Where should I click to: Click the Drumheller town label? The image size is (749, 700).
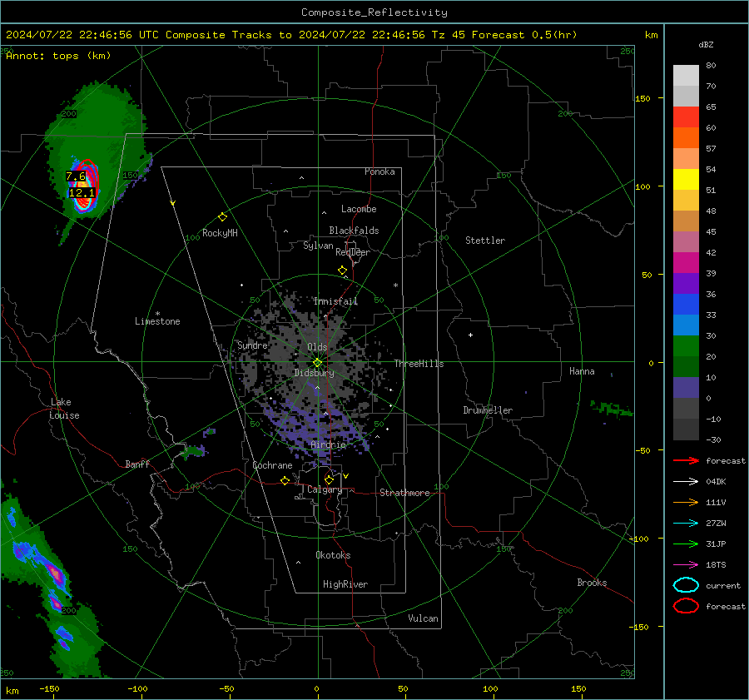[x=488, y=410]
